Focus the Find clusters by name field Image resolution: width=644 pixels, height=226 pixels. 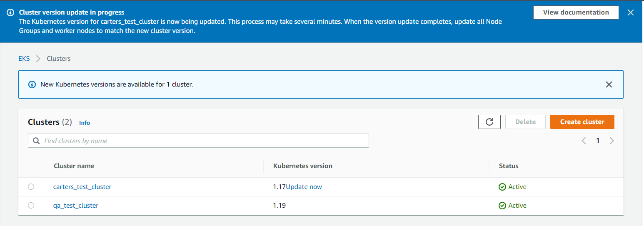pos(204,141)
